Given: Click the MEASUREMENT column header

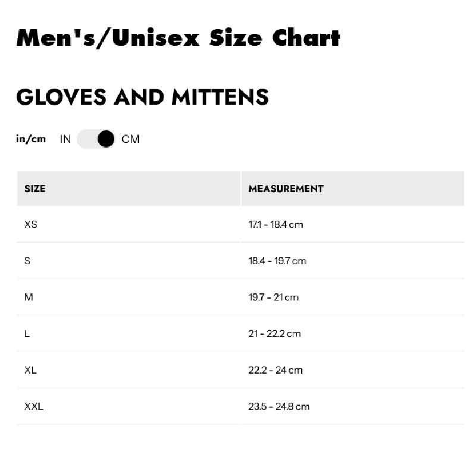Looking at the screenshot, I should (x=286, y=189).
